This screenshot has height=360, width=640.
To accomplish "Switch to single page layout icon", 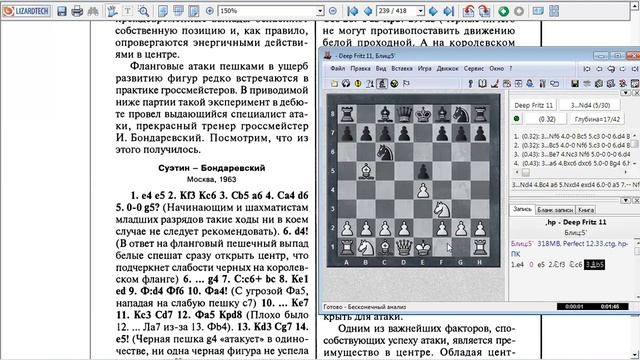I will (163, 11).
